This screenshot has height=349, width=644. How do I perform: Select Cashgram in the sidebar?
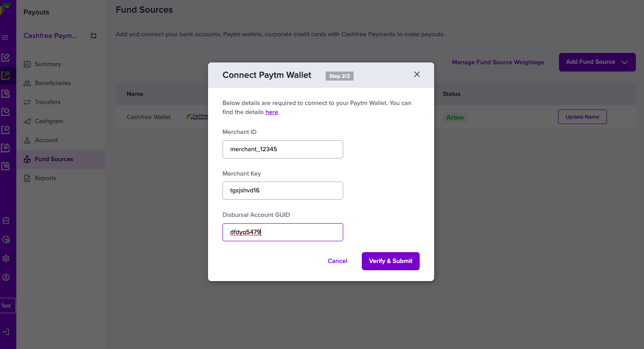(61, 121)
